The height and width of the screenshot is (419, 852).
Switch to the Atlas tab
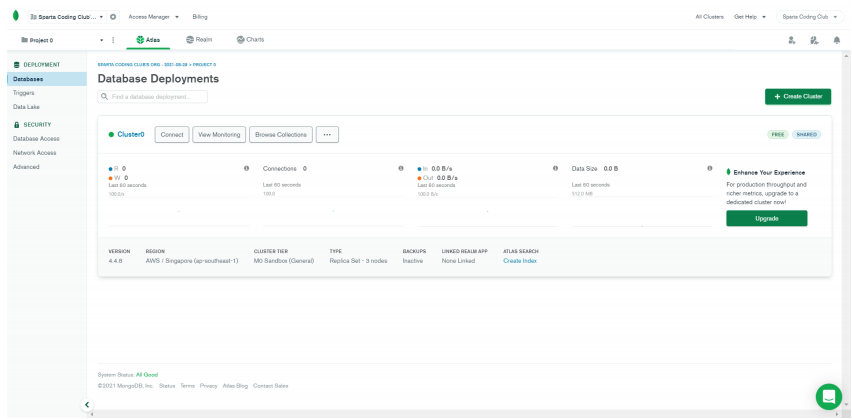tap(148, 40)
